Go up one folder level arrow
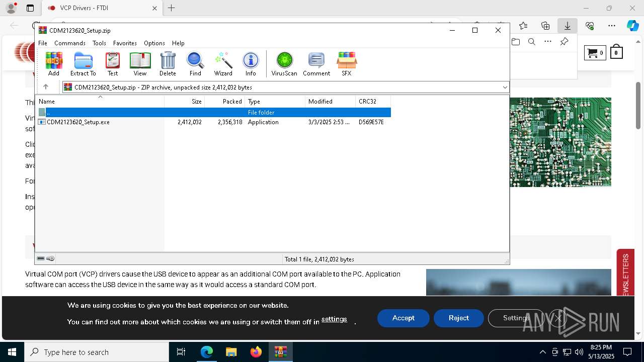Image resolution: width=644 pixels, height=362 pixels. pyautogui.click(x=46, y=87)
